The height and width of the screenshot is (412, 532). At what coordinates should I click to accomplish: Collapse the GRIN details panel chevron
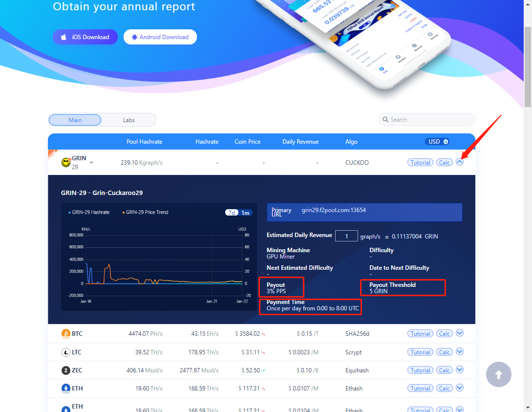[459, 162]
